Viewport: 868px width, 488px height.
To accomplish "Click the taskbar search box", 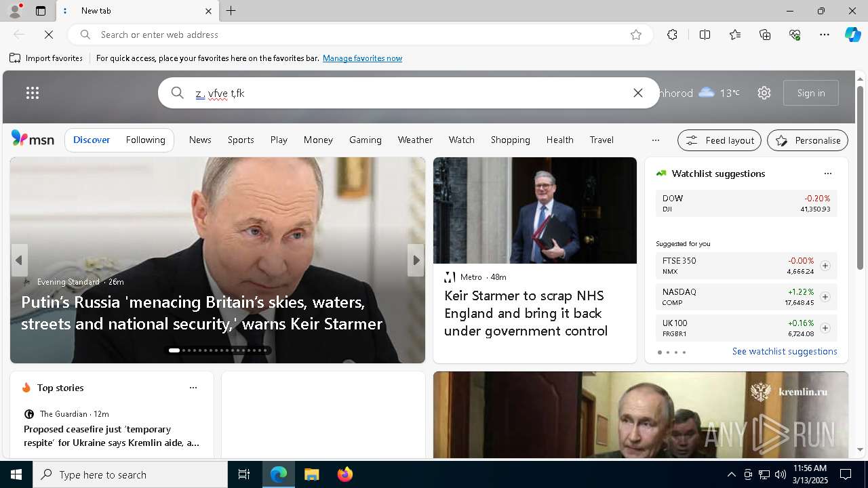I will point(130,474).
